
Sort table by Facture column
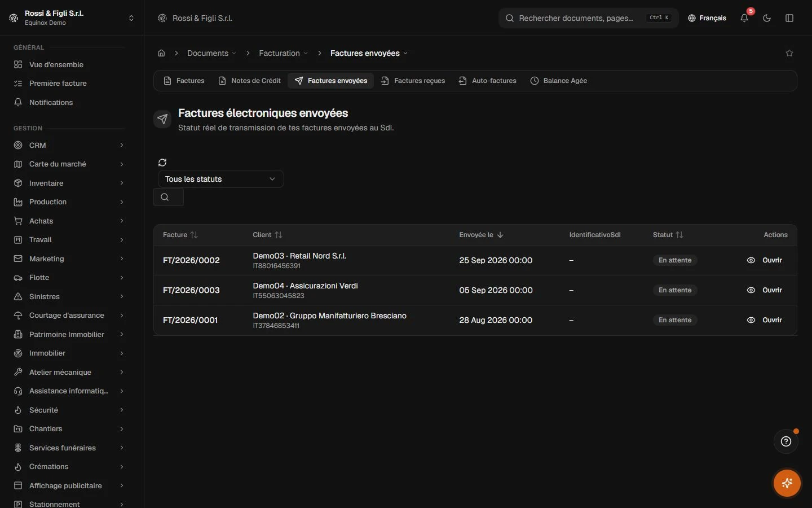[x=180, y=235]
